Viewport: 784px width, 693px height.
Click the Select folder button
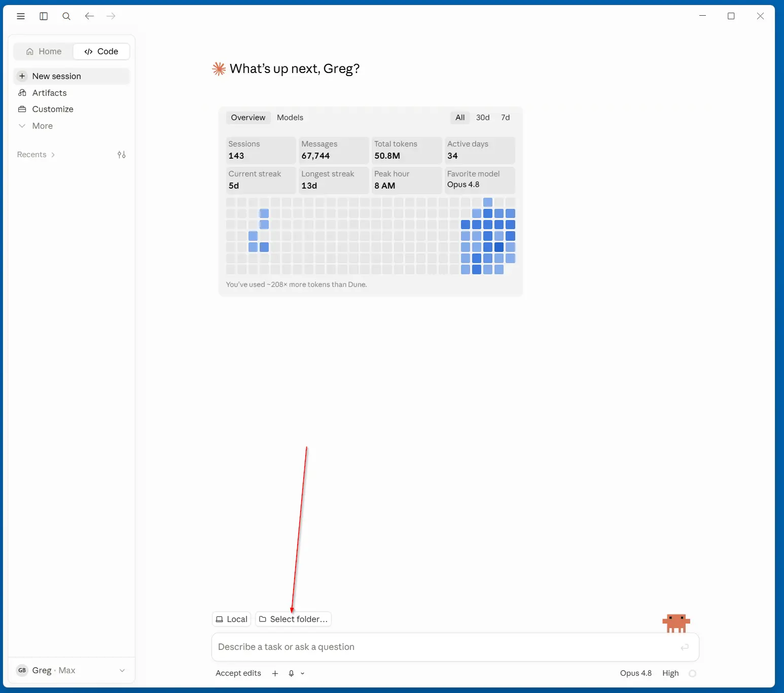[293, 619]
